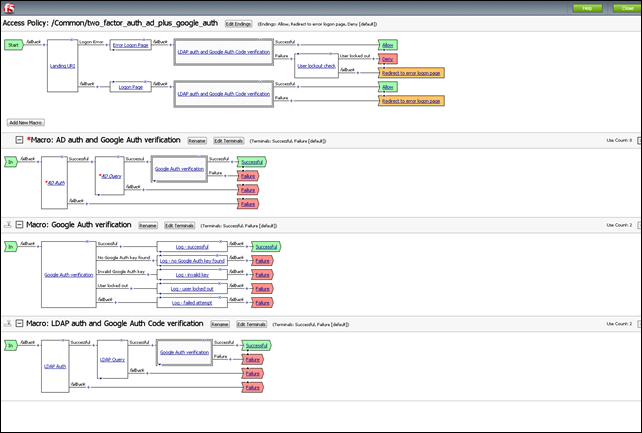Edit Terminals of the LDAP auth macro
The image size is (642, 433).
[x=251, y=324]
